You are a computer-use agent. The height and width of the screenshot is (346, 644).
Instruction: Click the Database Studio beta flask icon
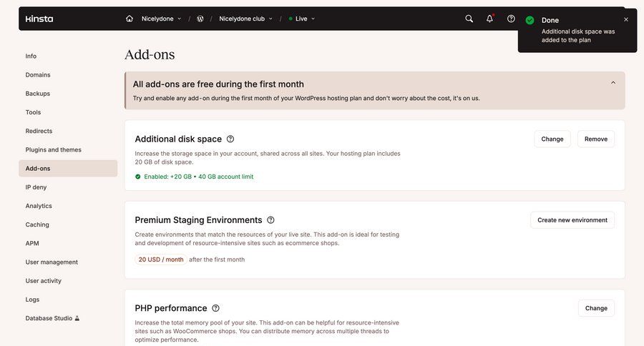coord(77,318)
